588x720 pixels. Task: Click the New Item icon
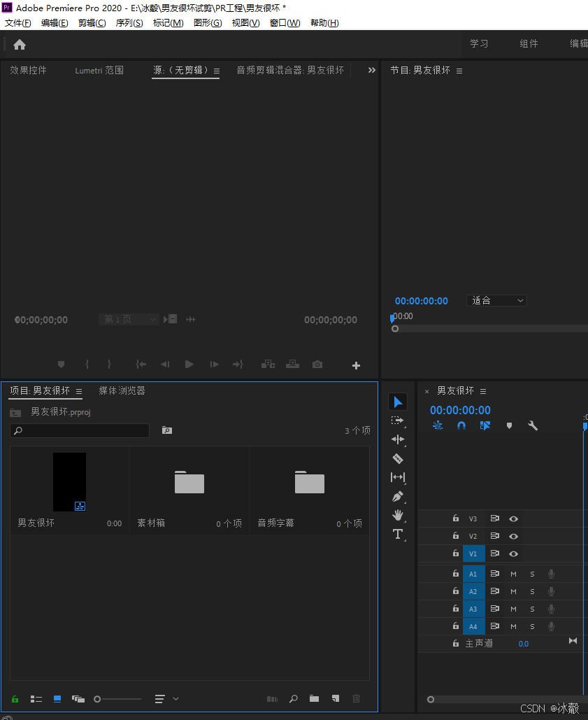click(x=336, y=698)
